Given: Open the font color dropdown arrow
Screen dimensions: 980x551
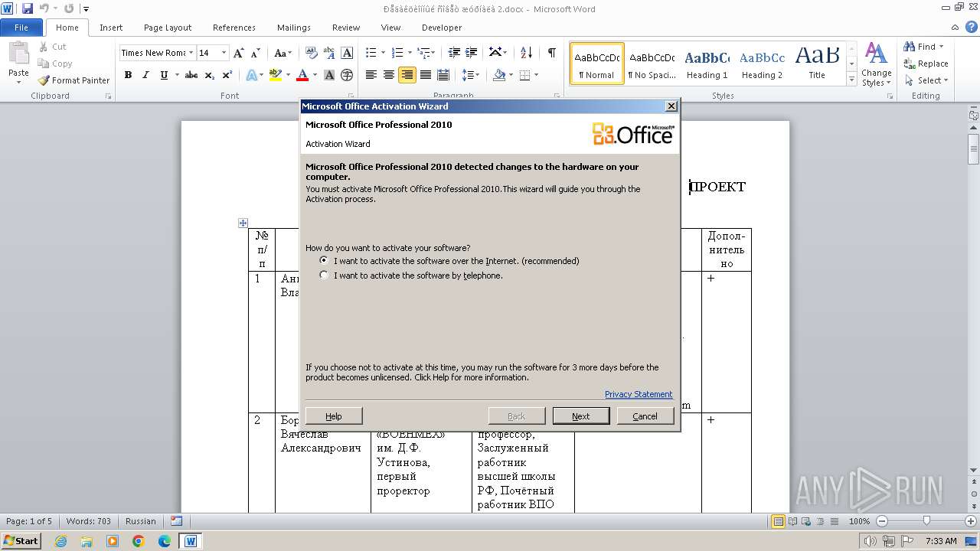Looking at the screenshot, I should (x=315, y=75).
